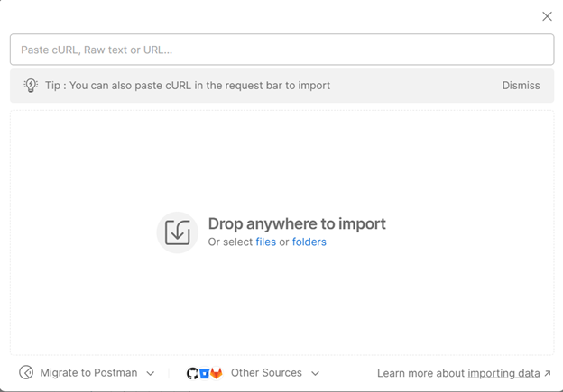Open the Other Sources menu label
563x392 pixels.
coord(266,373)
